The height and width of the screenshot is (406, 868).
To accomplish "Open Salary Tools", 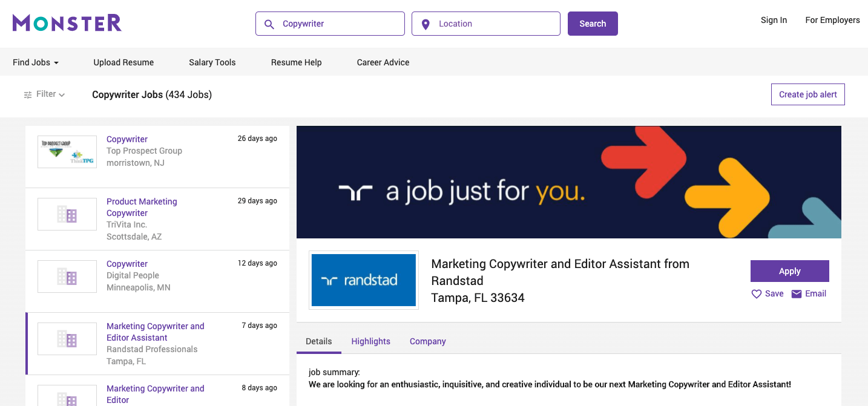I will coord(212,62).
